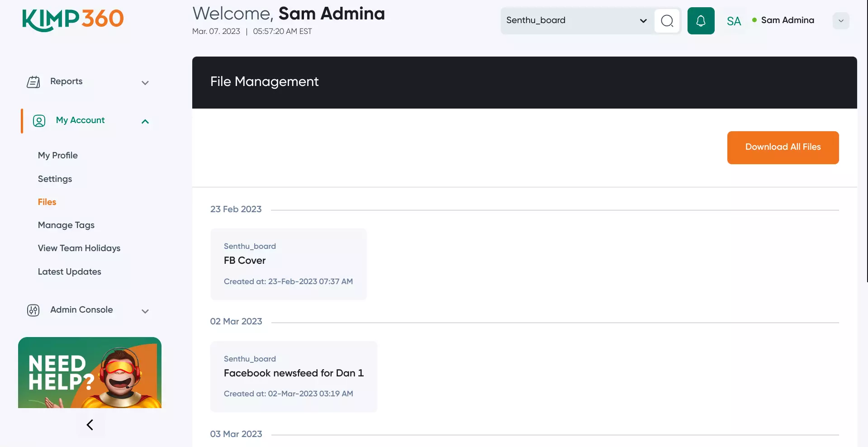Click the My Account user icon
Image resolution: width=868 pixels, height=447 pixels.
click(x=39, y=121)
